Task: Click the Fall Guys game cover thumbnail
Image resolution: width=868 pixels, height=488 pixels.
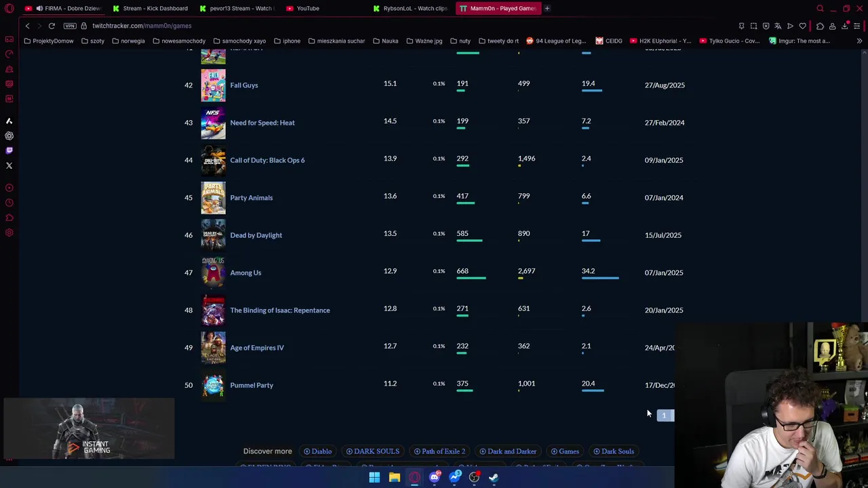Action: pyautogui.click(x=213, y=85)
